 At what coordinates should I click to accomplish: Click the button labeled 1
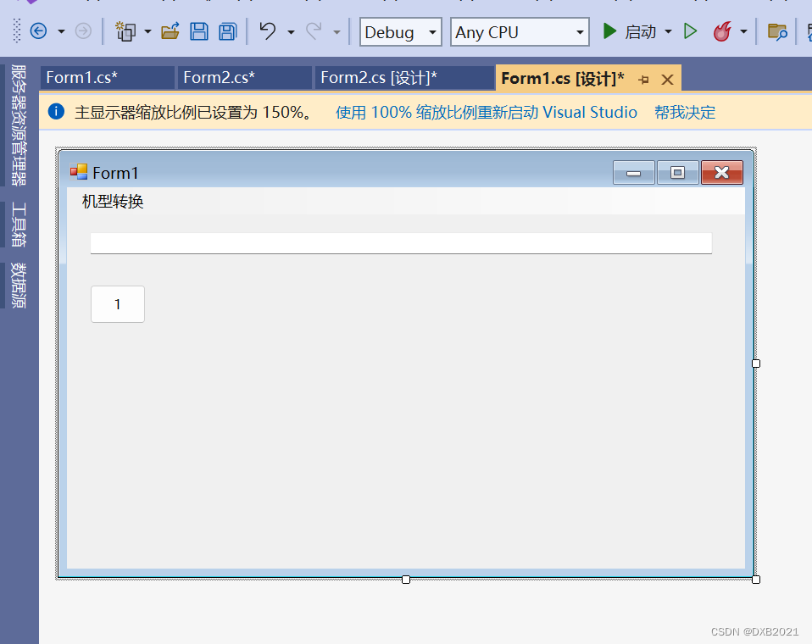pyautogui.click(x=118, y=304)
